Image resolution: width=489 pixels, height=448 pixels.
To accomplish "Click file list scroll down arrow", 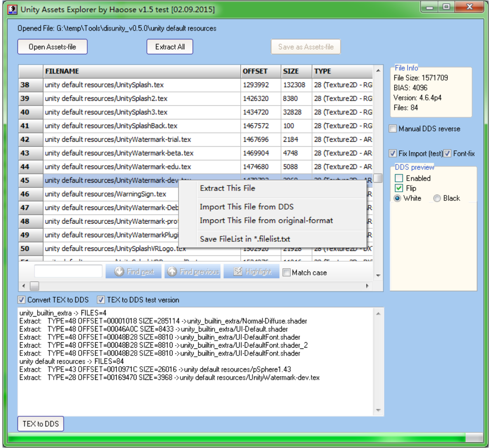I will [378, 275].
